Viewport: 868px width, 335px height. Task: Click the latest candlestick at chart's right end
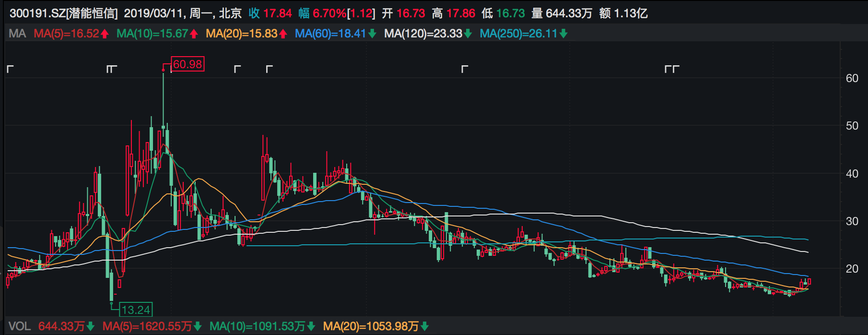tap(809, 282)
